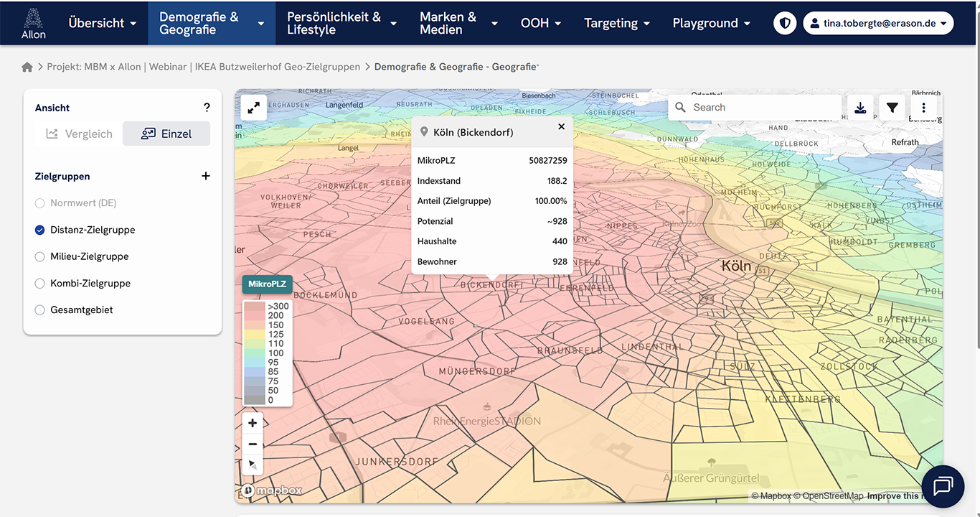
Task: Close the Köln (Bickendorf) popup
Action: coord(561,126)
